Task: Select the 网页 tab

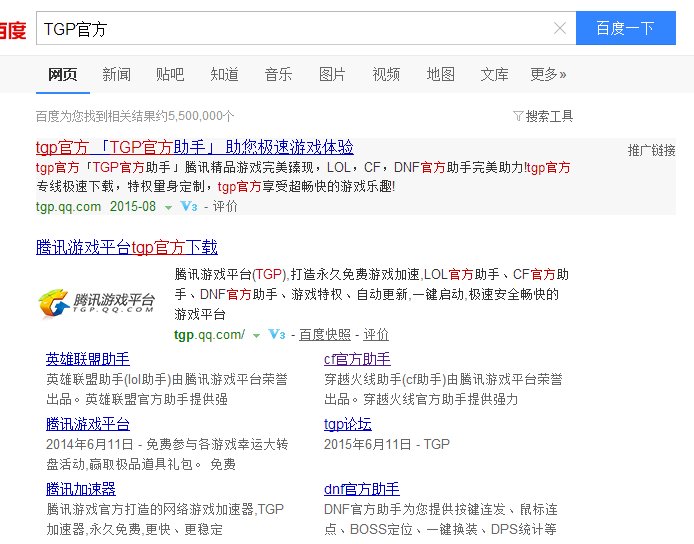Action: (62, 74)
